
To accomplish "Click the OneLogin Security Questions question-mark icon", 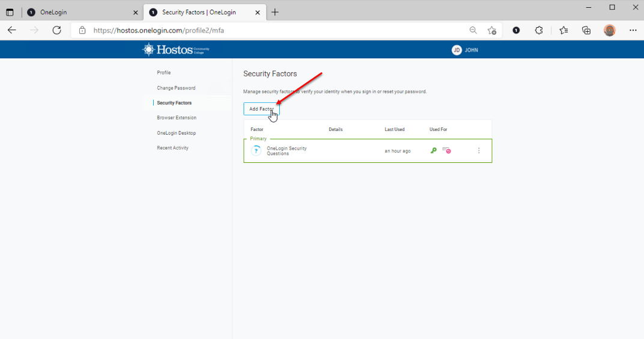I will [x=256, y=151].
